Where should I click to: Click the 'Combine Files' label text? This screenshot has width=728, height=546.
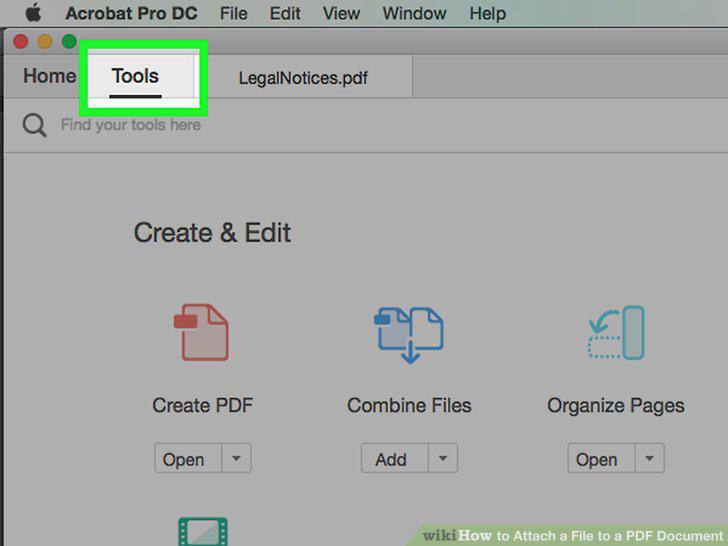[409, 405]
